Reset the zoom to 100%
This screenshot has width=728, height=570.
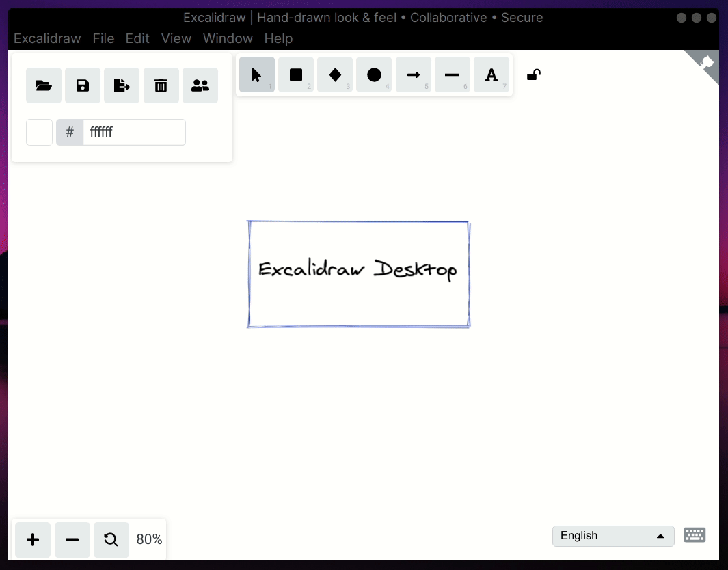pos(111,540)
